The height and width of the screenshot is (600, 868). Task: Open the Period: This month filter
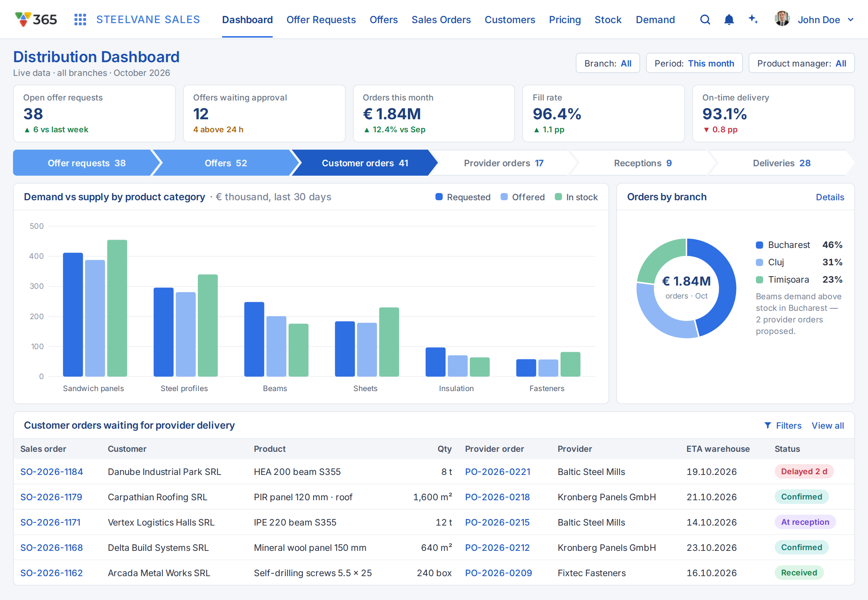tap(694, 63)
